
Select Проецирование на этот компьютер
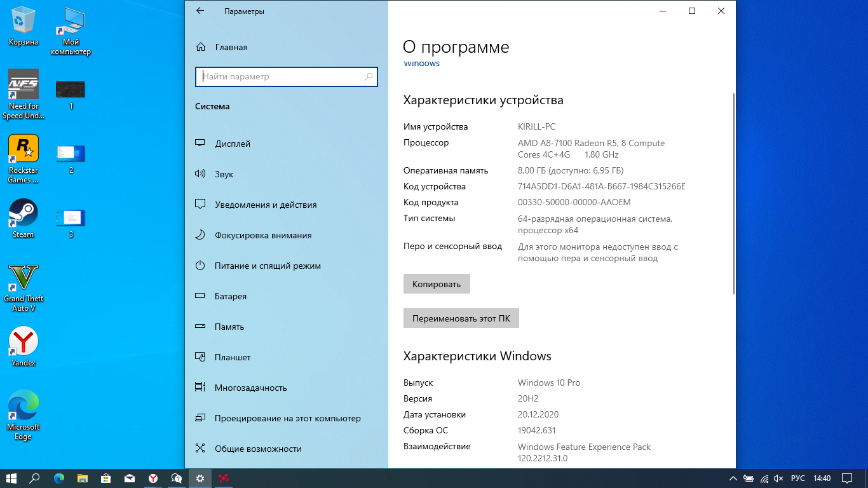coord(286,418)
